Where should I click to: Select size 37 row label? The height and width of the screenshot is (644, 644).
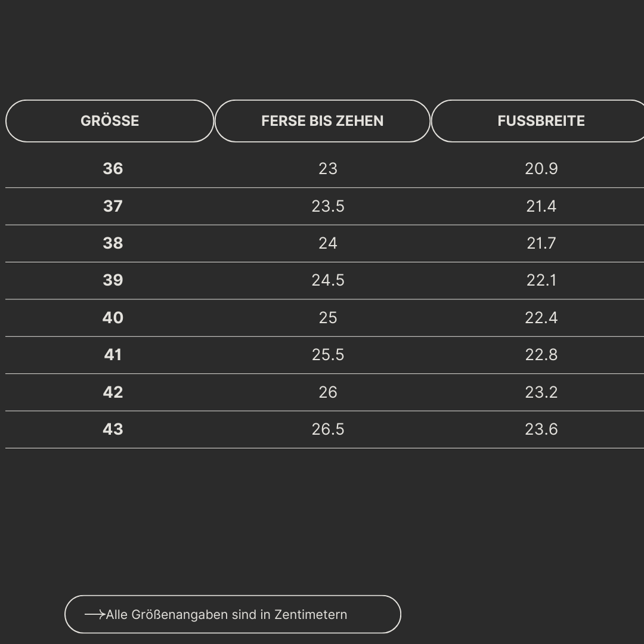[x=113, y=206]
